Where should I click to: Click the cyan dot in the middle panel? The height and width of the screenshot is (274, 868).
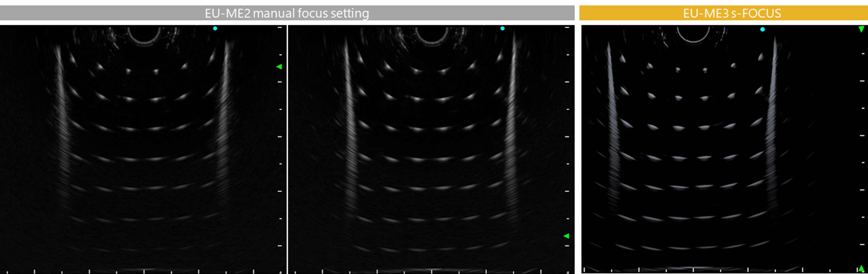(502, 29)
